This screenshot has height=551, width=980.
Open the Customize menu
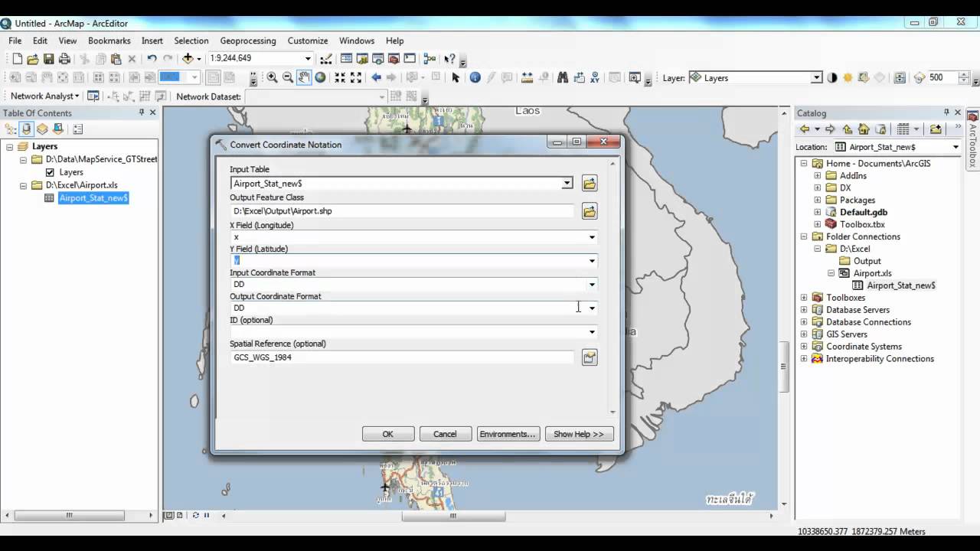click(308, 41)
